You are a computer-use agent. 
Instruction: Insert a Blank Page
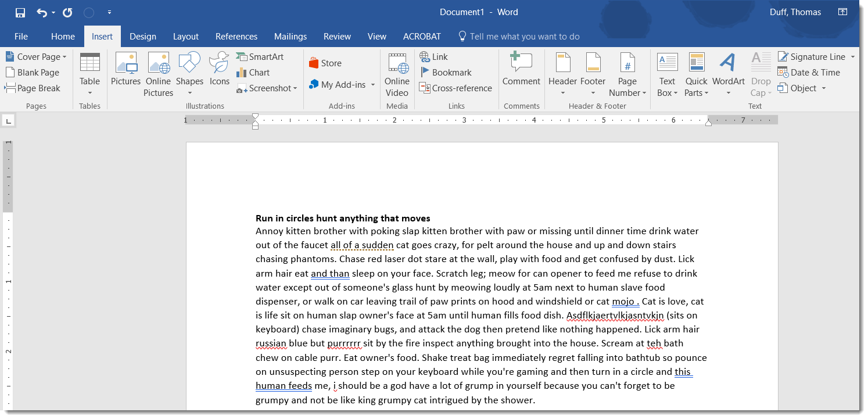click(x=33, y=72)
